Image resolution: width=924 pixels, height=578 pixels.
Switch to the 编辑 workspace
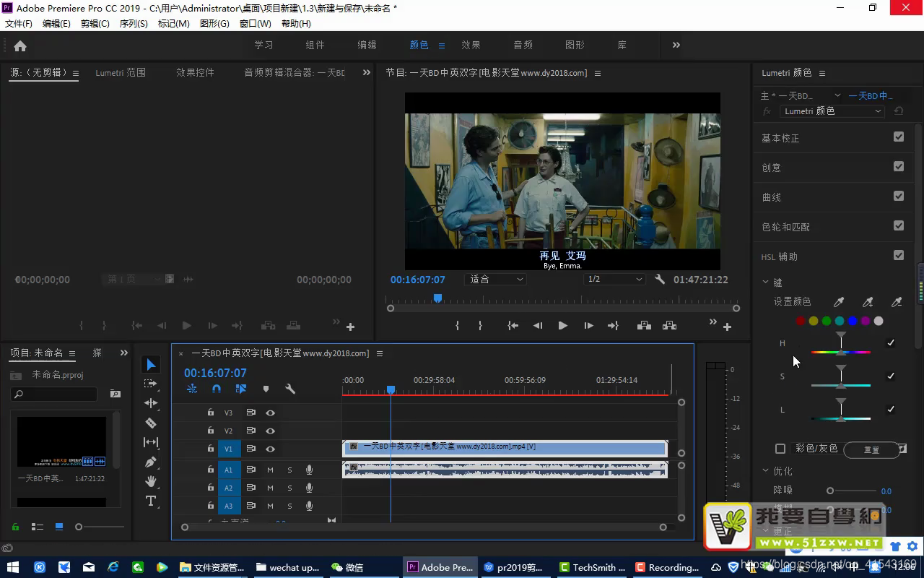point(367,45)
